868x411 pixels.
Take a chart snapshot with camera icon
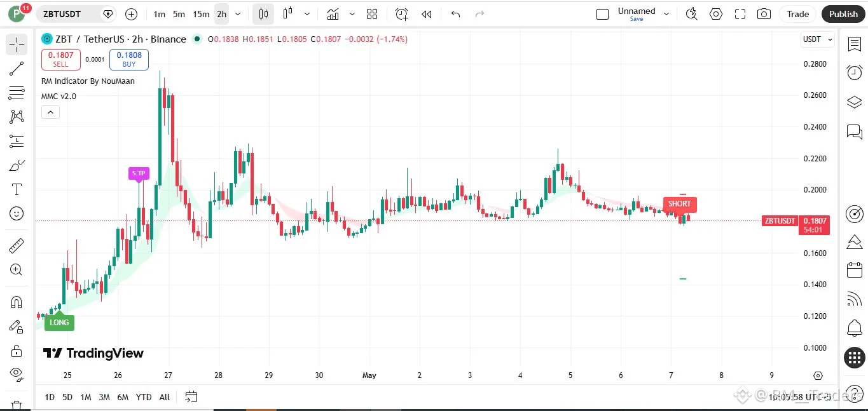(764, 14)
